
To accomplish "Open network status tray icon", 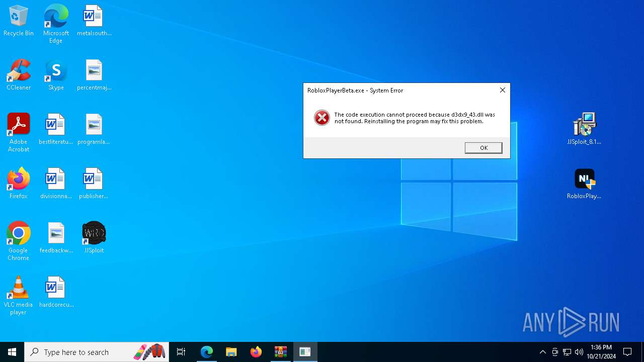I will click(x=567, y=352).
